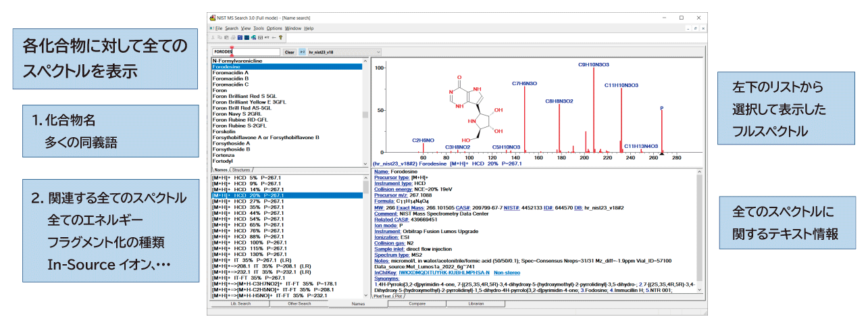Click the Clear button
This screenshot has width=868, height=325.
[x=289, y=52]
